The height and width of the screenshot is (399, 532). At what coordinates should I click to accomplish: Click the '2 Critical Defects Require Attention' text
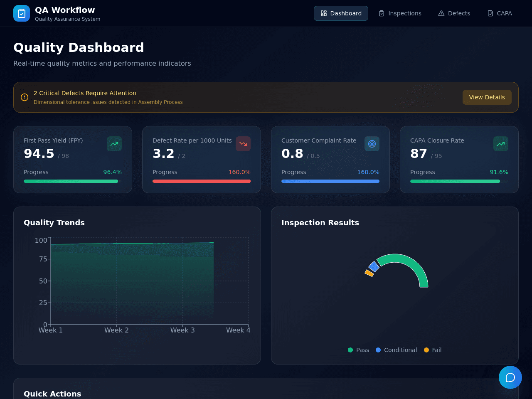click(x=85, y=93)
